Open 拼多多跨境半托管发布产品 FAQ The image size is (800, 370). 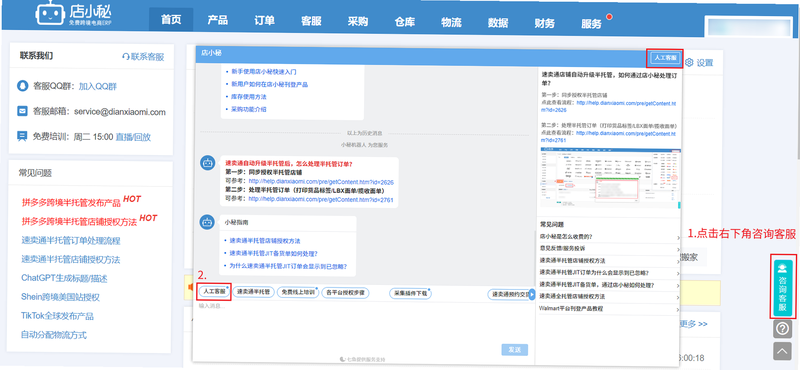point(71,203)
